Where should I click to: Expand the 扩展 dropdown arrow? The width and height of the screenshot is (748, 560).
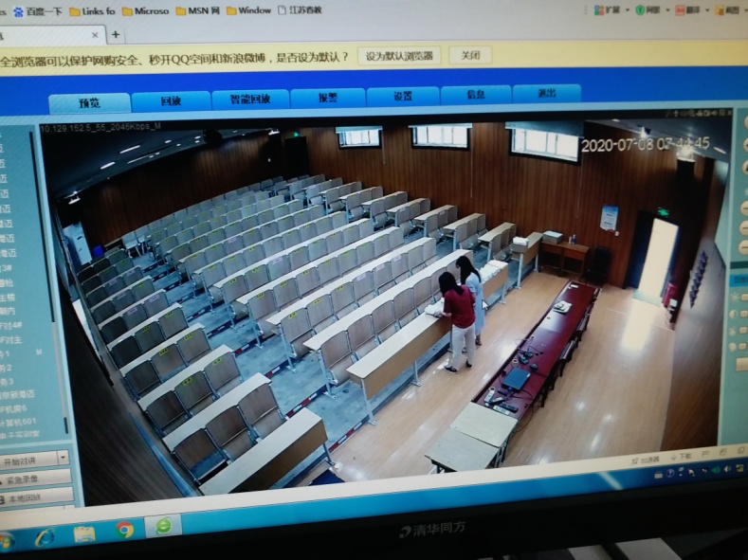pos(628,10)
